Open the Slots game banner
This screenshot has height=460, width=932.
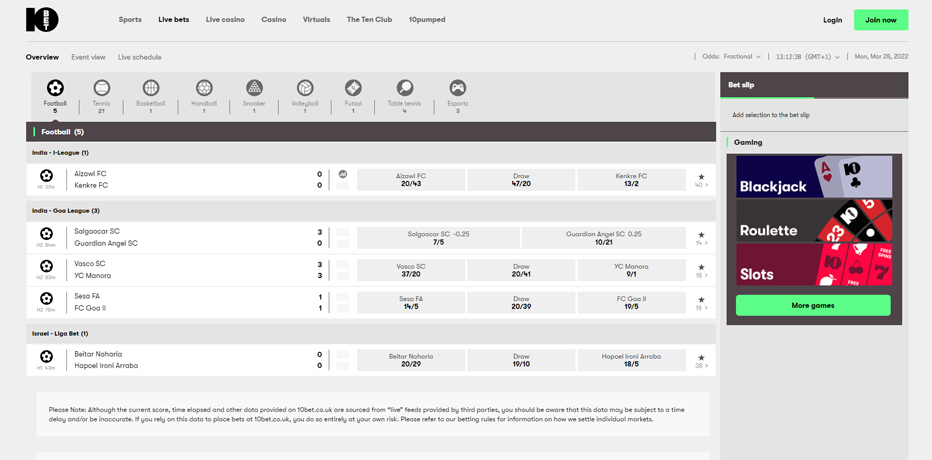pyautogui.click(x=814, y=264)
